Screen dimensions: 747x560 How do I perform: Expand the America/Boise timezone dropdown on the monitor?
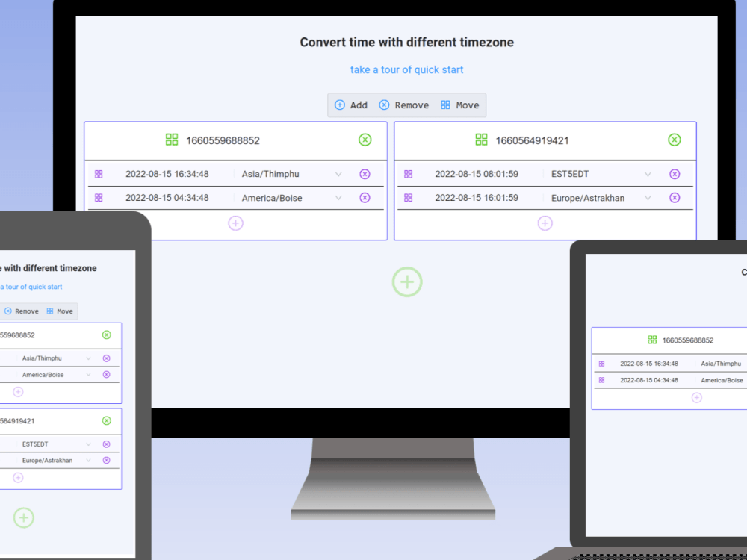338,198
